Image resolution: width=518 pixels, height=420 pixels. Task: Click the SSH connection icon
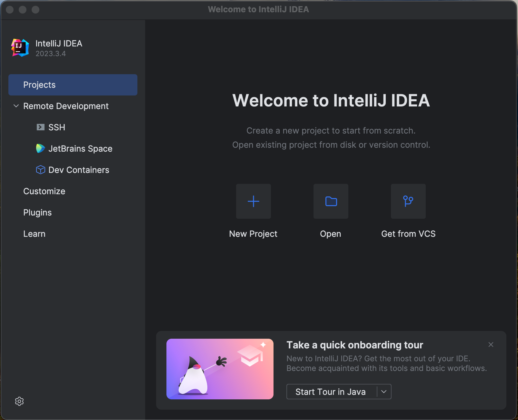coord(40,127)
